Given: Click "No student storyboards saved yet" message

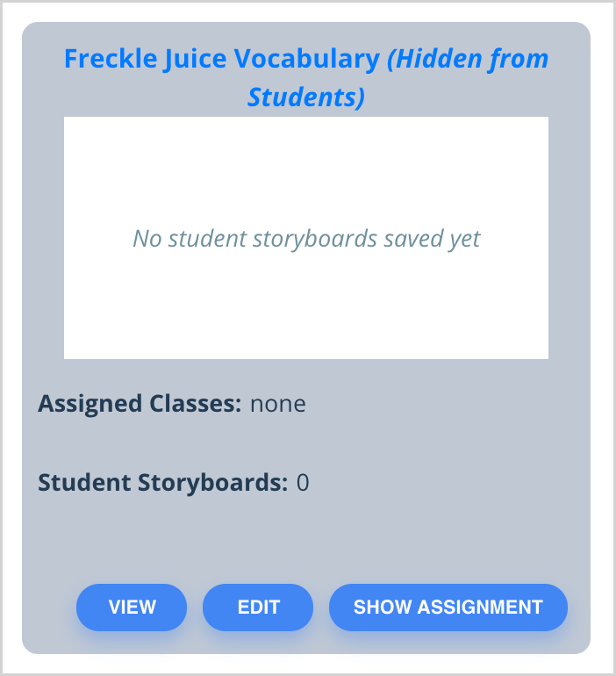Looking at the screenshot, I should 306,239.
